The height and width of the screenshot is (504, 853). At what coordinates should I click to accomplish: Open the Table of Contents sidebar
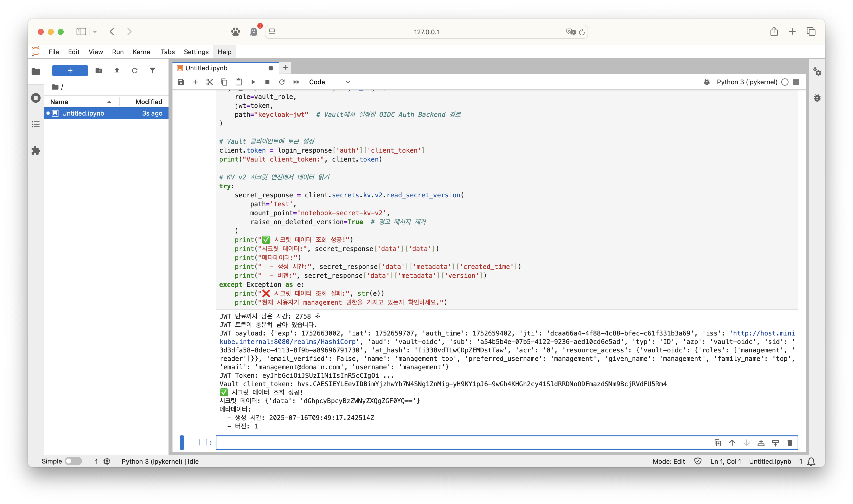36,124
